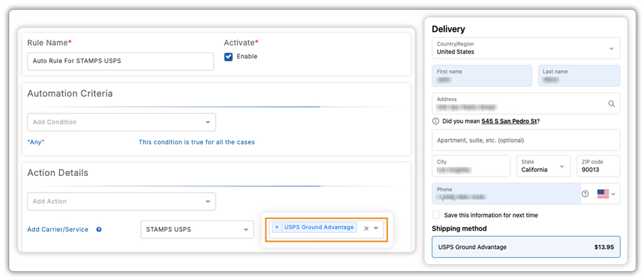This screenshot has height=279, width=644.
Task: Click the ZIP code field
Action: [598, 166]
